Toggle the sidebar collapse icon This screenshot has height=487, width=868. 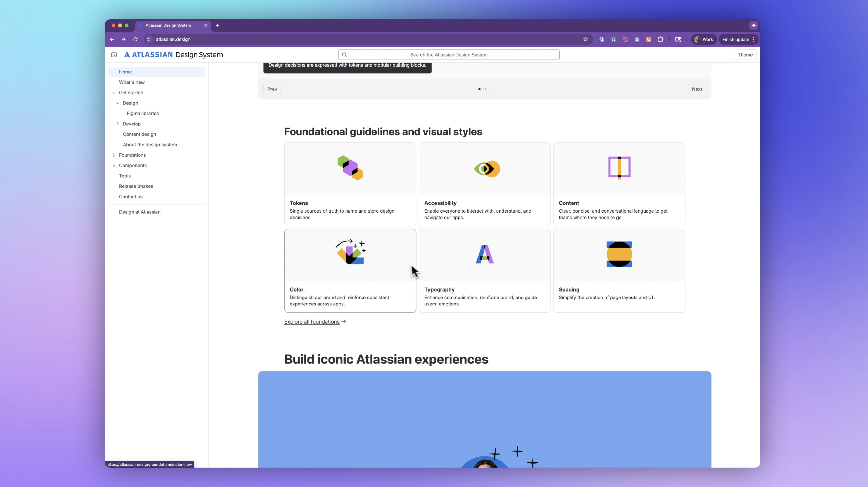[114, 55]
